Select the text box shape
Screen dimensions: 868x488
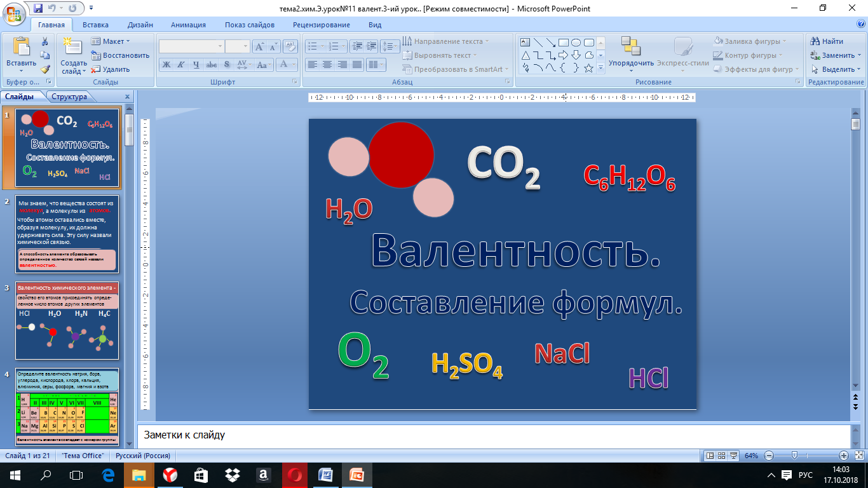(x=526, y=43)
